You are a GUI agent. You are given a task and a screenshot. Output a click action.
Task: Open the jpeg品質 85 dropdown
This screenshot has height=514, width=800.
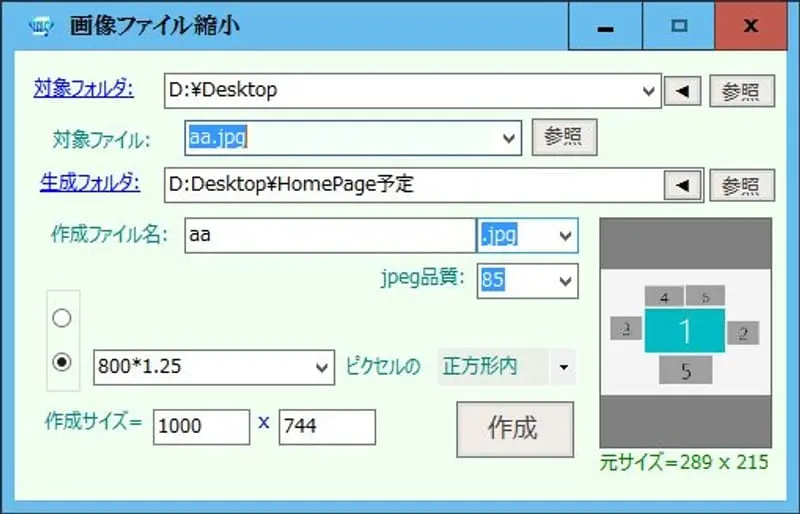click(565, 281)
